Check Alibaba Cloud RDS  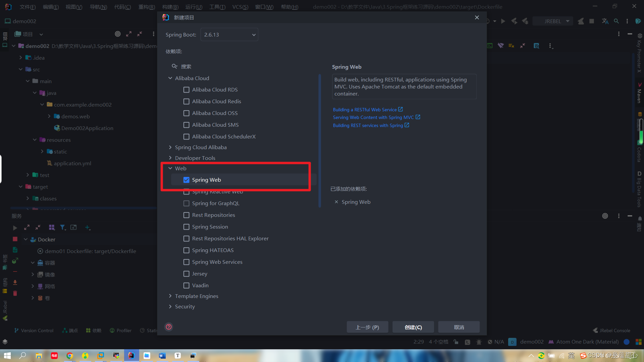(x=186, y=90)
